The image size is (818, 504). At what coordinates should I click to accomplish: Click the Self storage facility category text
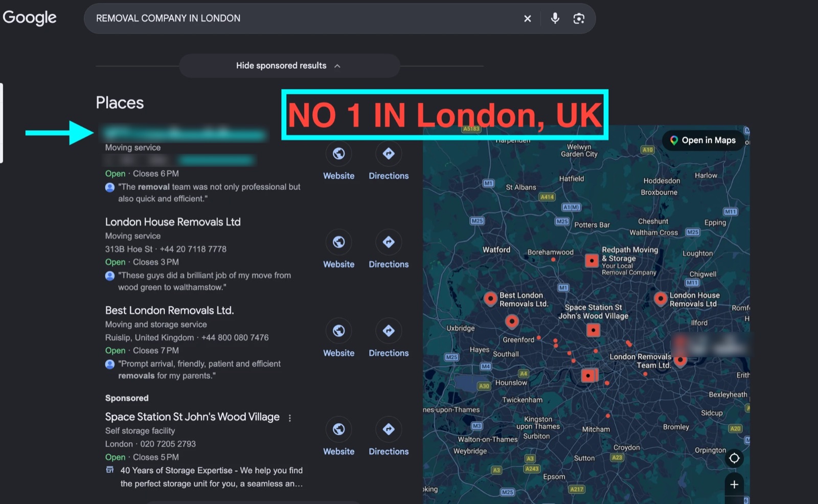pos(140,430)
